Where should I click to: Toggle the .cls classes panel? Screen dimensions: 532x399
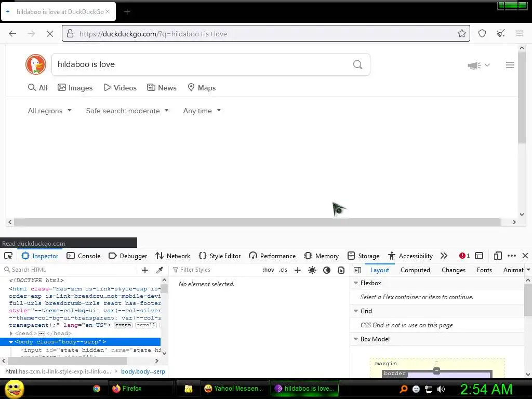[283, 270]
